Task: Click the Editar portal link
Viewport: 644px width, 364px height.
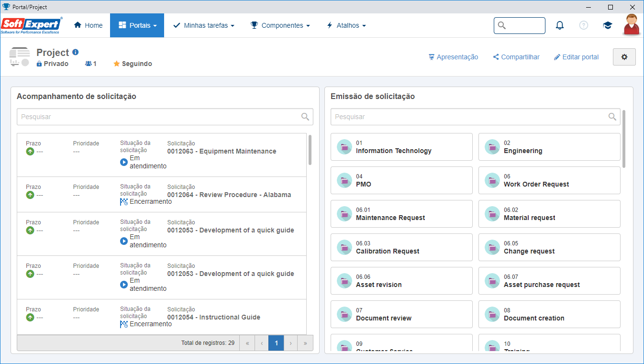Action: tap(576, 57)
